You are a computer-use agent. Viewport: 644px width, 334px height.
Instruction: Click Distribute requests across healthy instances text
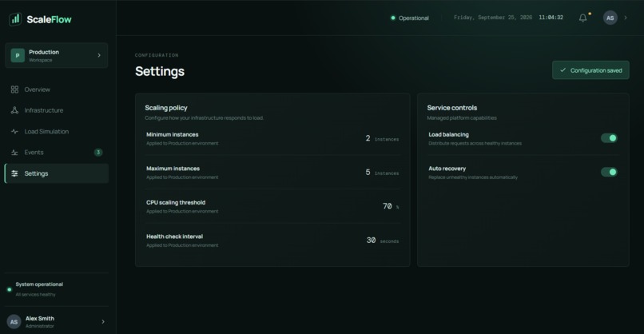click(x=475, y=143)
